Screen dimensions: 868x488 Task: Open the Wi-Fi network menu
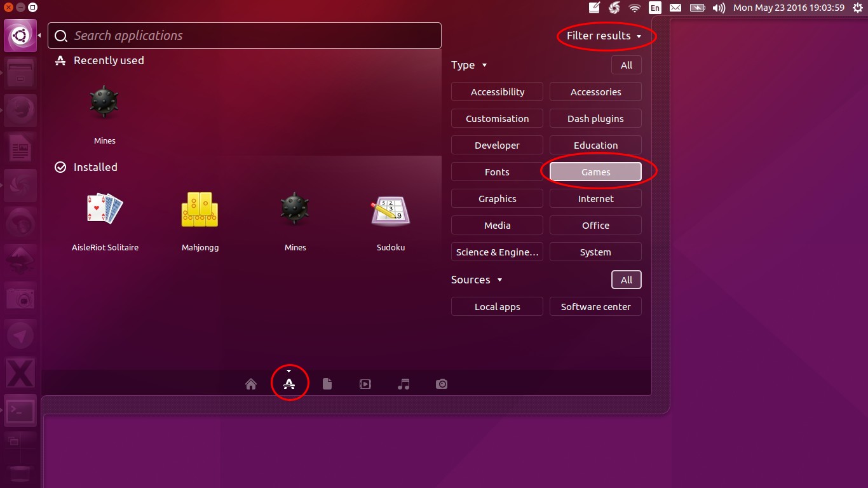[x=635, y=8]
